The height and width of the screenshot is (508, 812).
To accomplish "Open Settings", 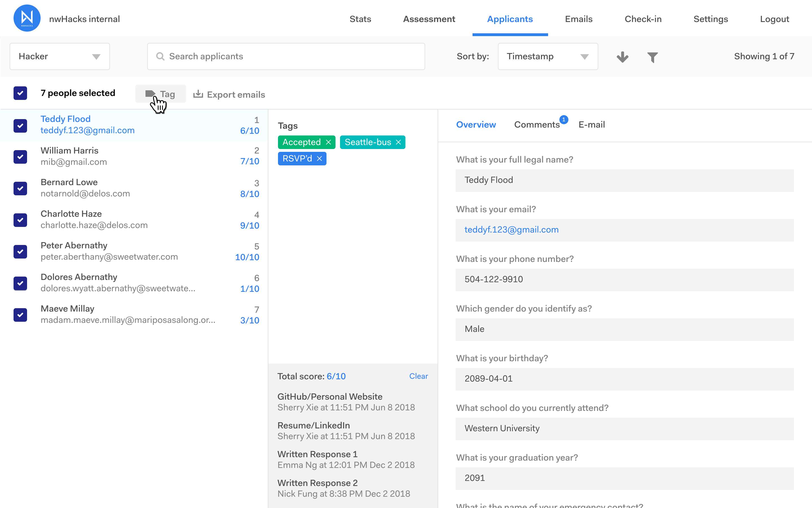I will pyautogui.click(x=711, y=19).
